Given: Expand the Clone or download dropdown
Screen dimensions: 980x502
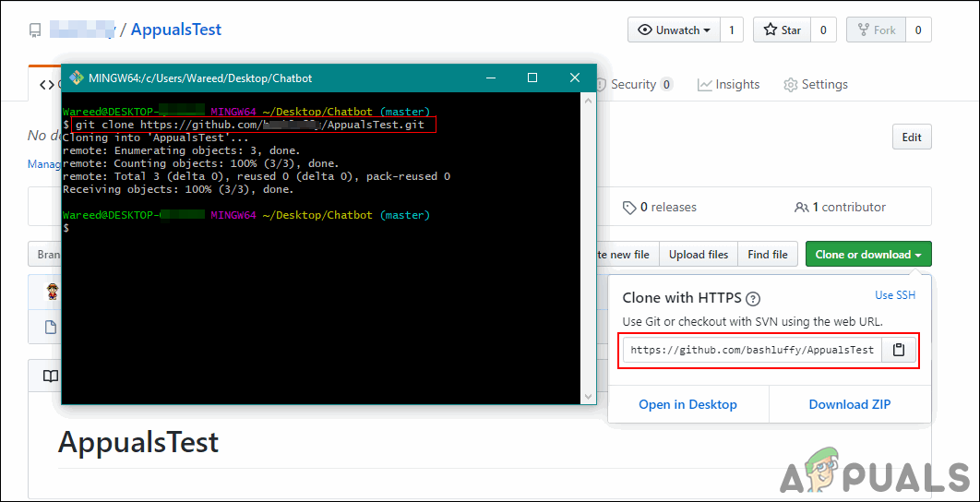Looking at the screenshot, I should tap(867, 255).
